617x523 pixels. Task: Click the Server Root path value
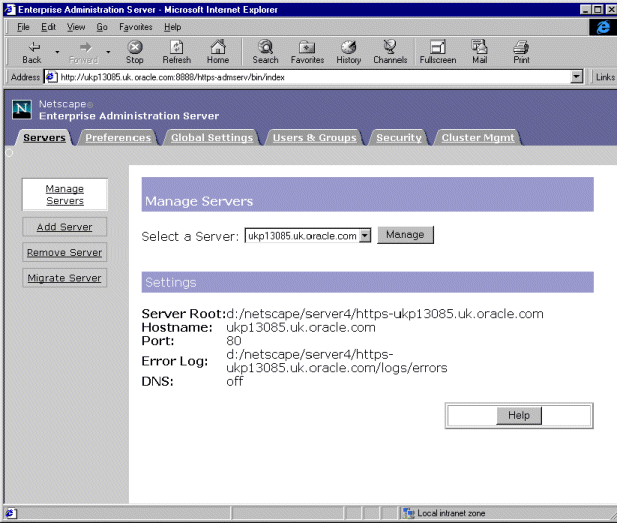(x=384, y=314)
